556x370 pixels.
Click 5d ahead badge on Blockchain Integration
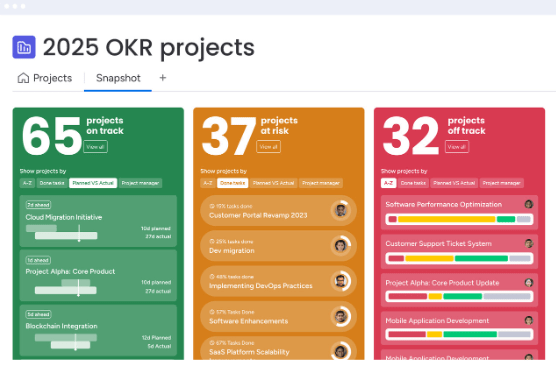pos(38,314)
